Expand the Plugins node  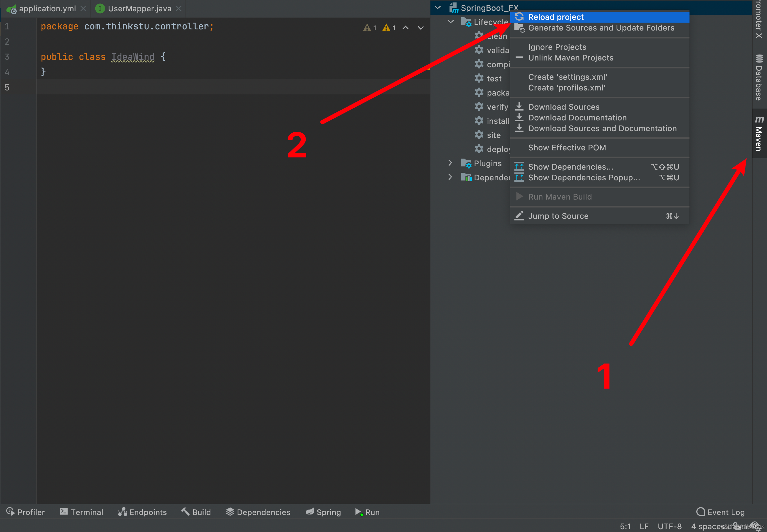[x=450, y=163]
